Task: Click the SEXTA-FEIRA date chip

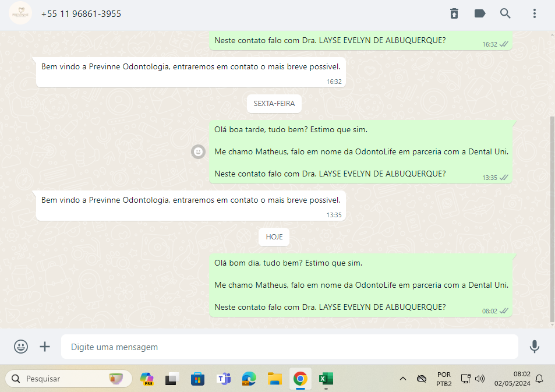Action: coord(274,104)
